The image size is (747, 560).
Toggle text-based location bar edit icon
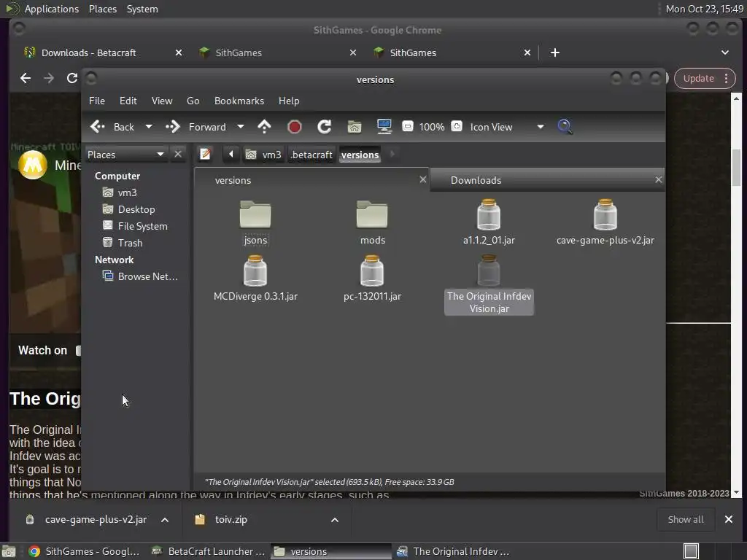(x=205, y=155)
